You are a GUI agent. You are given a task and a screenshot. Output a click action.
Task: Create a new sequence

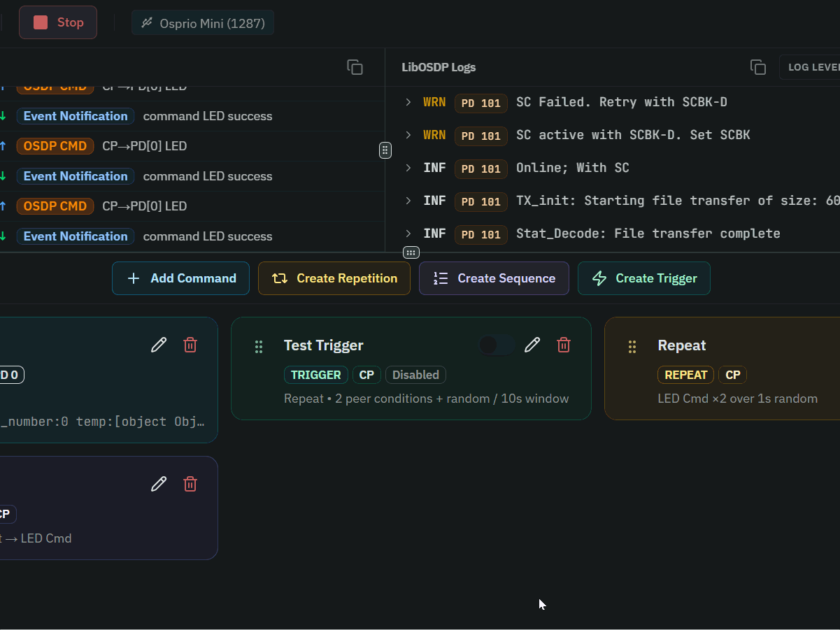click(x=494, y=278)
